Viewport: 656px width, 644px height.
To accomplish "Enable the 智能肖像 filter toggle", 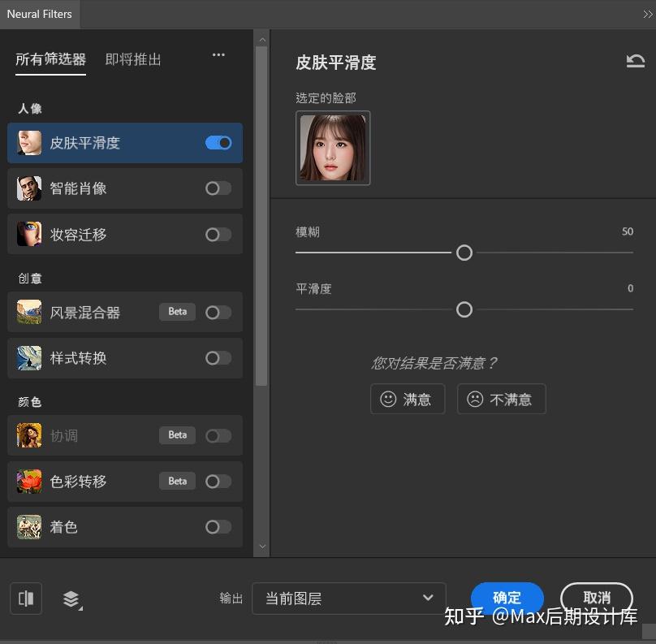I will coord(218,188).
